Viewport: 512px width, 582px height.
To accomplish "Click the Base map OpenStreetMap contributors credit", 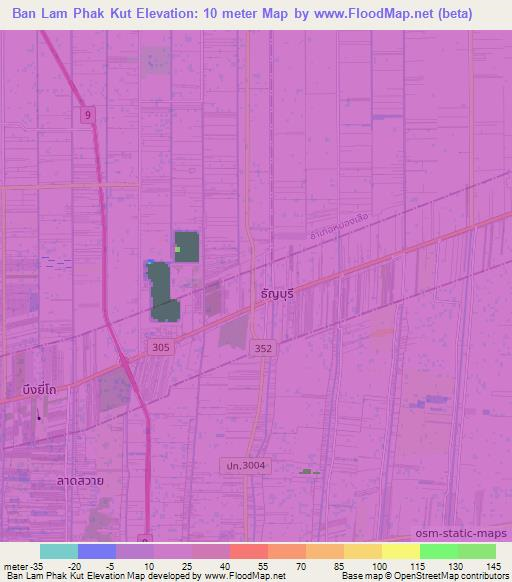I will (425, 576).
